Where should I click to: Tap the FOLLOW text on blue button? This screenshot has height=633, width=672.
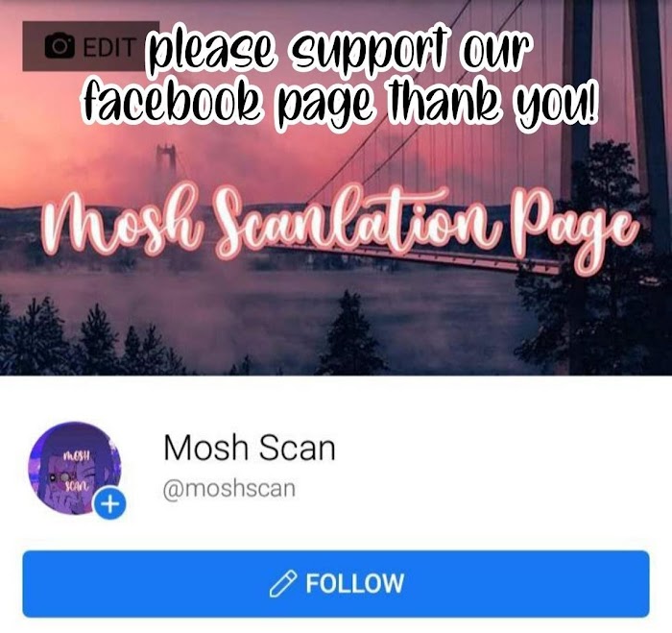click(354, 584)
